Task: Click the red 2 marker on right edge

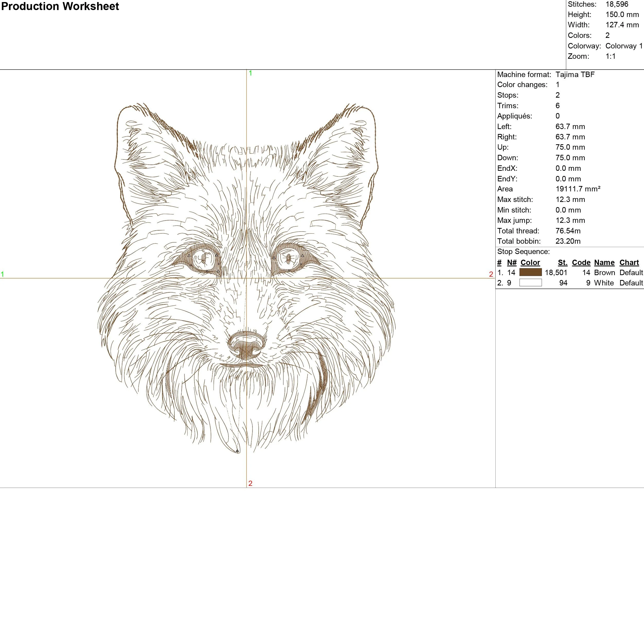Action: tap(491, 274)
